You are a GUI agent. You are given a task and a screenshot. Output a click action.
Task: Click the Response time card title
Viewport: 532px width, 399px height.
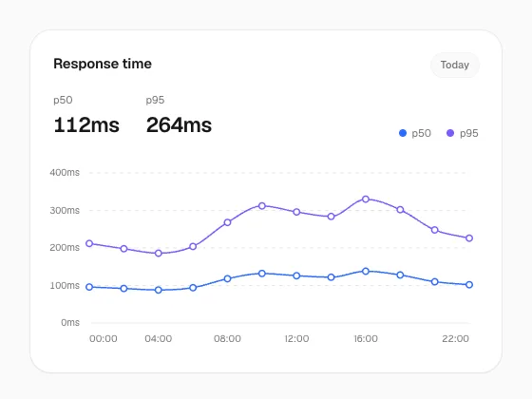pyautogui.click(x=103, y=64)
